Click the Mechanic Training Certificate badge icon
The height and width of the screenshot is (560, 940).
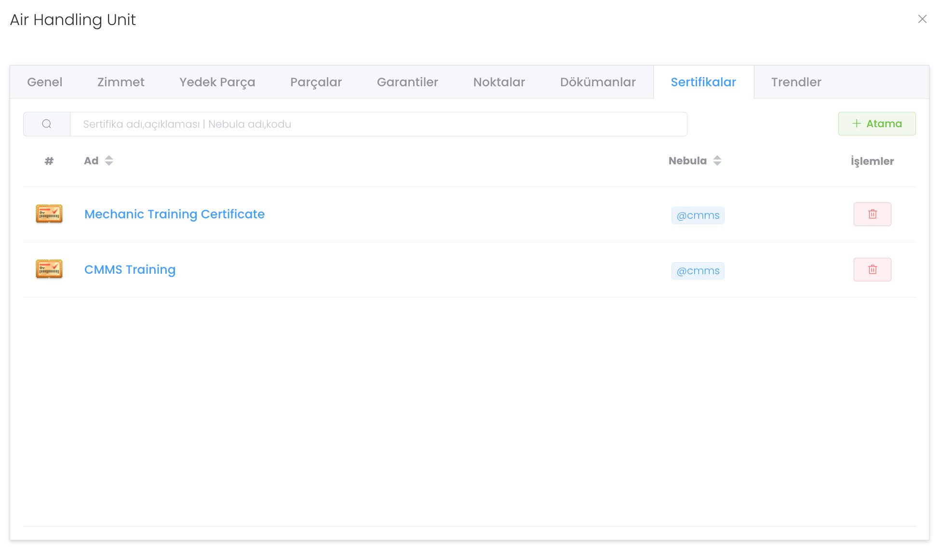tap(49, 214)
